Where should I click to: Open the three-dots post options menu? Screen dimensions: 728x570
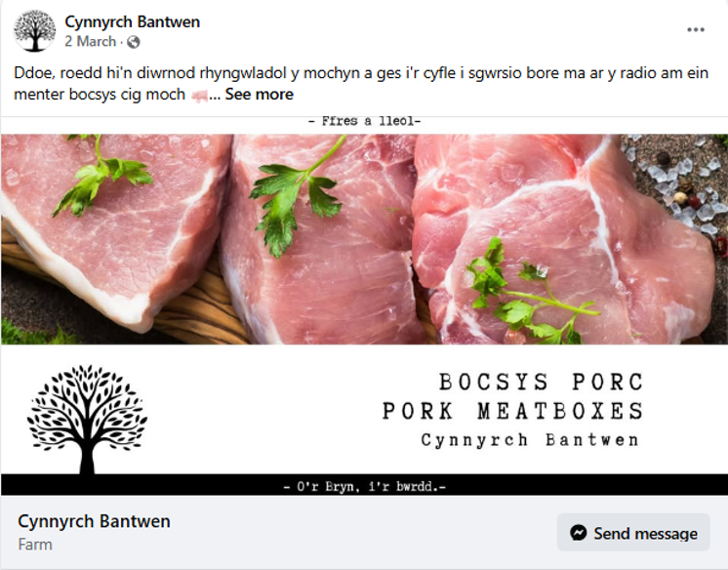coord(696,29)
